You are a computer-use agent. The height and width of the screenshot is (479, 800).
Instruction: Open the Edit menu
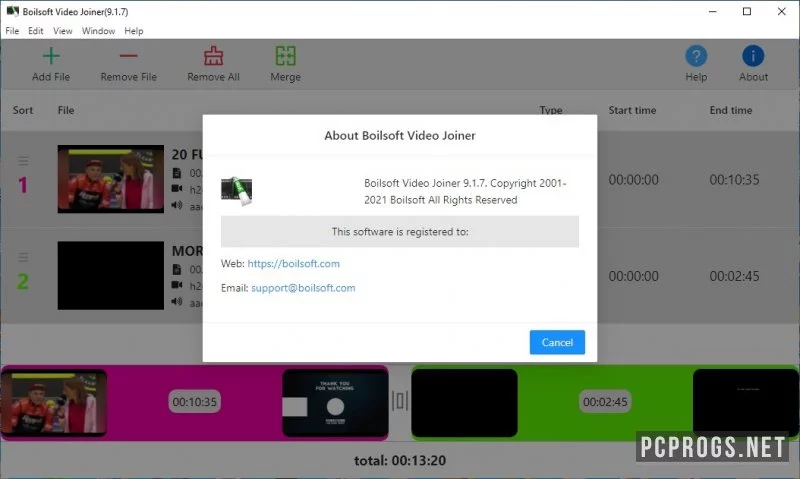point(36,31)
